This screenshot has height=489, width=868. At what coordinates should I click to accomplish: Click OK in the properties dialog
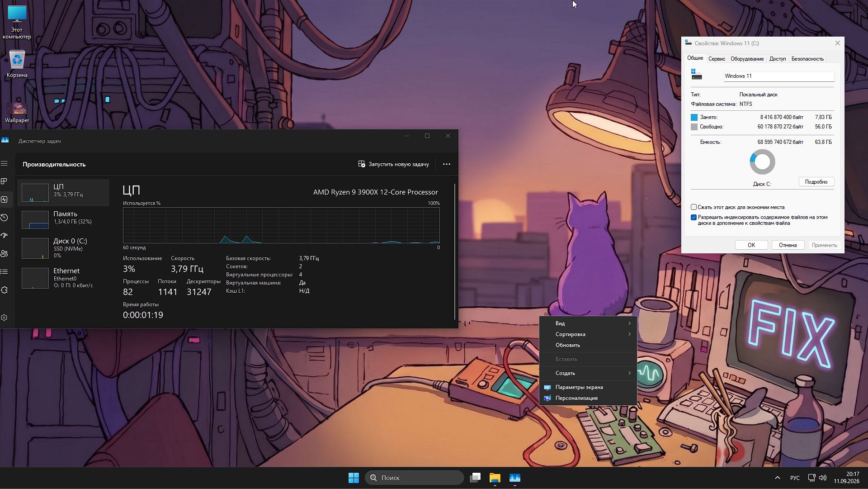751,245
